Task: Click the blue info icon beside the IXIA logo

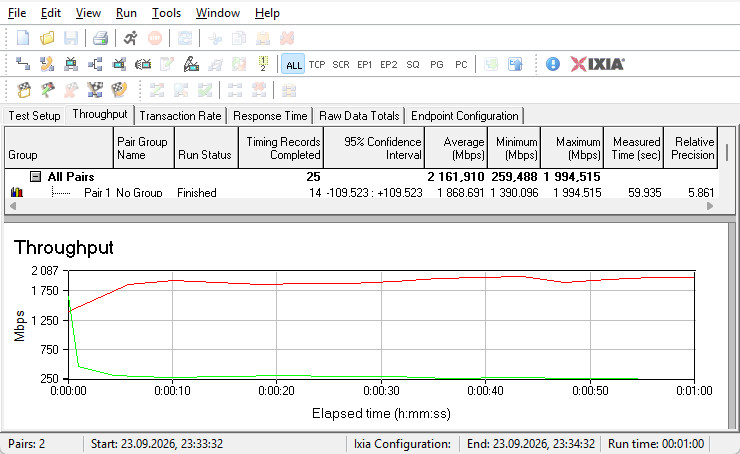Action: [553, 64]
